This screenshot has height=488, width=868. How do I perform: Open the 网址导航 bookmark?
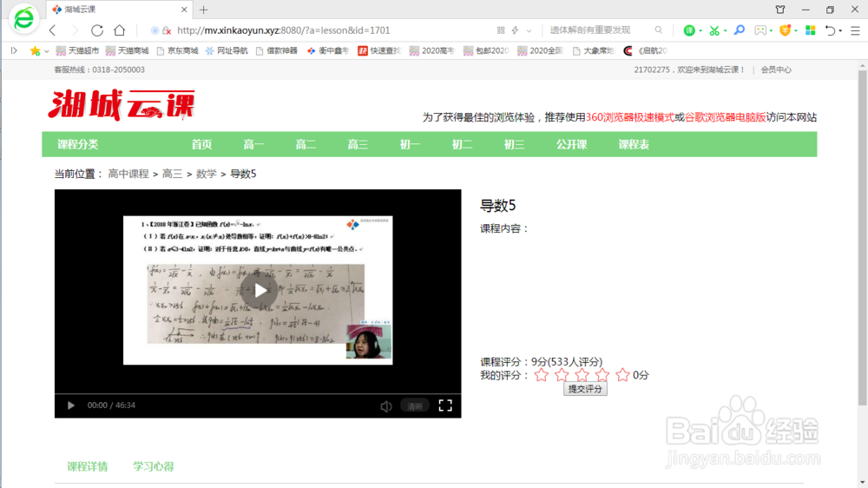pos(227,50)
